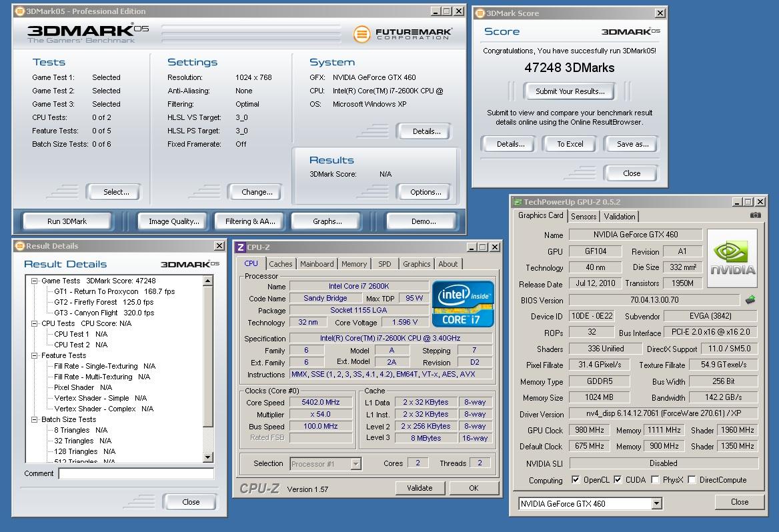Click Submit Your Results button
Viewport: 779px width, 532px height.
[x=570, y=91]
